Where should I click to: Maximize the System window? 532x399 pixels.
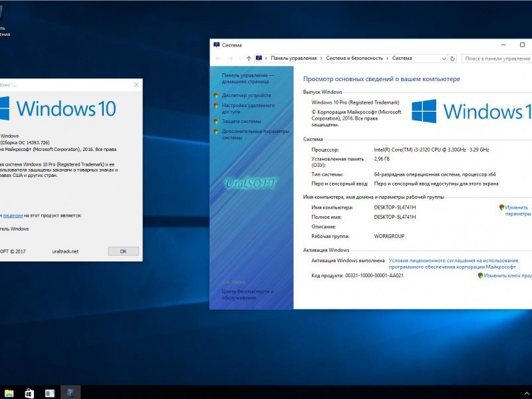pos(522,45)
